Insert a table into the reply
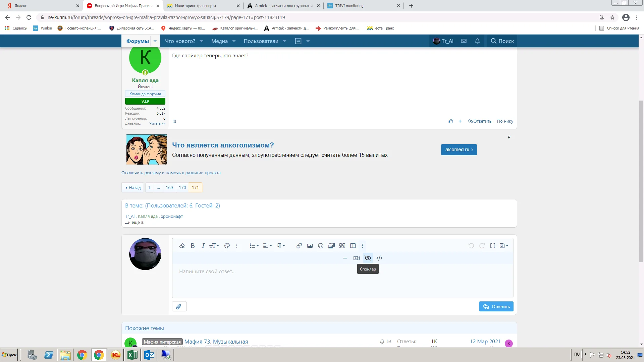The height and width of the screenshot is (362, 644). [353, 245]
